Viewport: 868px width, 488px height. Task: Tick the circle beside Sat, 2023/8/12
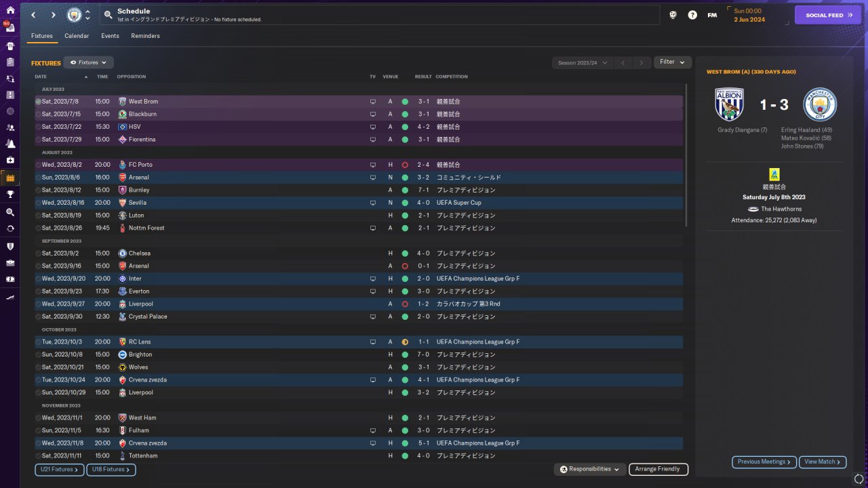click(39, 190)
